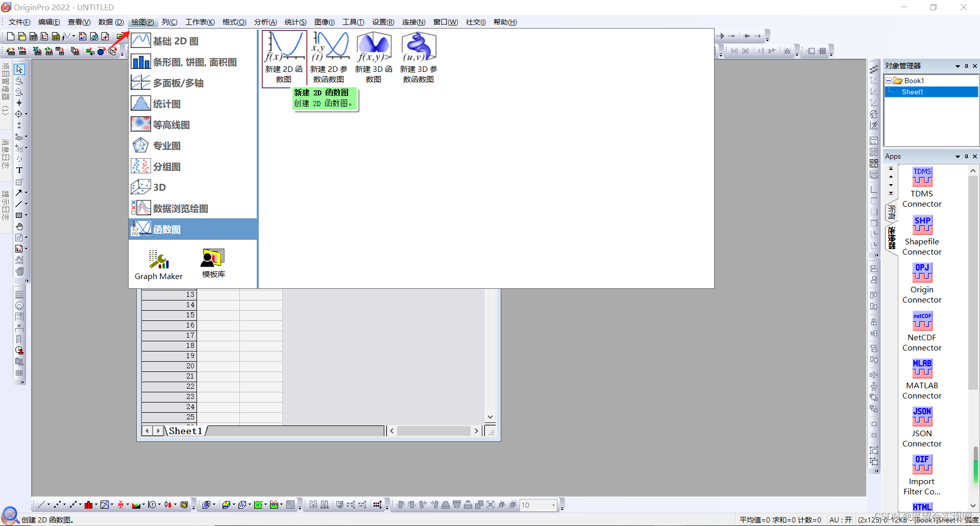Viewport: 980px width, 526px height.
Task: Choose the 新建 3D 参数函数图 icon
Action: click(x=419, y=58)
